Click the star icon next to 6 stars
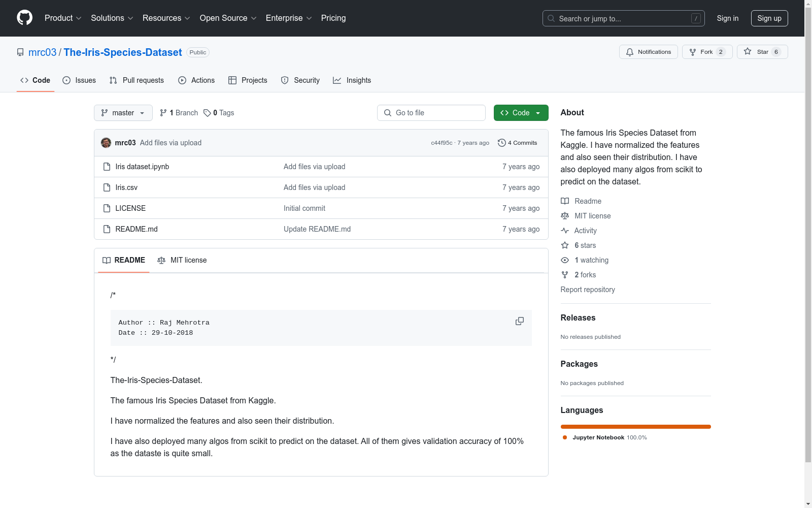Viewport: 812px width, 508px height. coord(565,245)
